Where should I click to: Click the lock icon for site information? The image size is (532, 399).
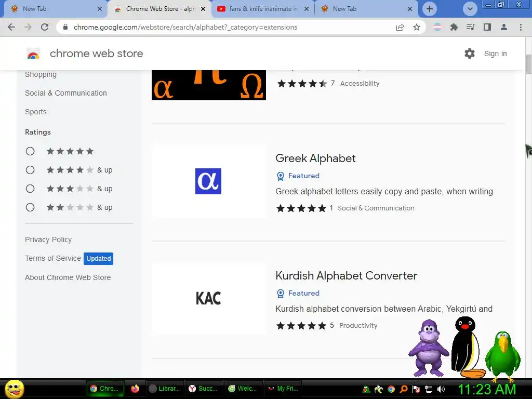click(65, 27)
